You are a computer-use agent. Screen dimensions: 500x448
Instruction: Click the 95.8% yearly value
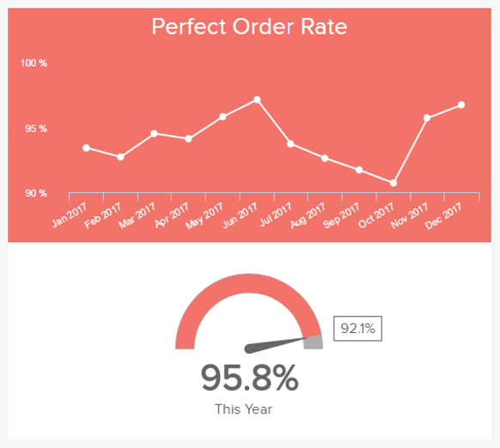pos(249,378)
